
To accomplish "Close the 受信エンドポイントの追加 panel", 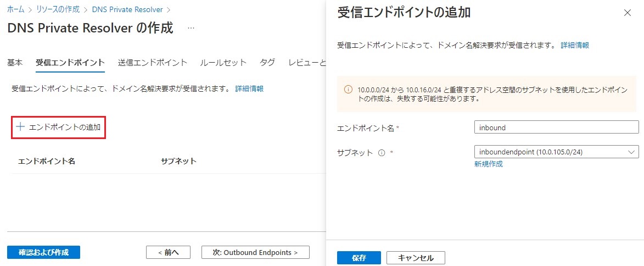I will click(627, 13).
